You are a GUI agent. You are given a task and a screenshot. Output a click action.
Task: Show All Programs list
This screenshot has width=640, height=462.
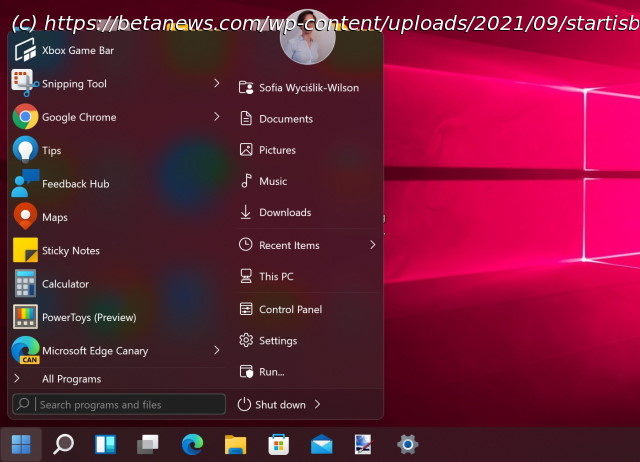[71, 379]
